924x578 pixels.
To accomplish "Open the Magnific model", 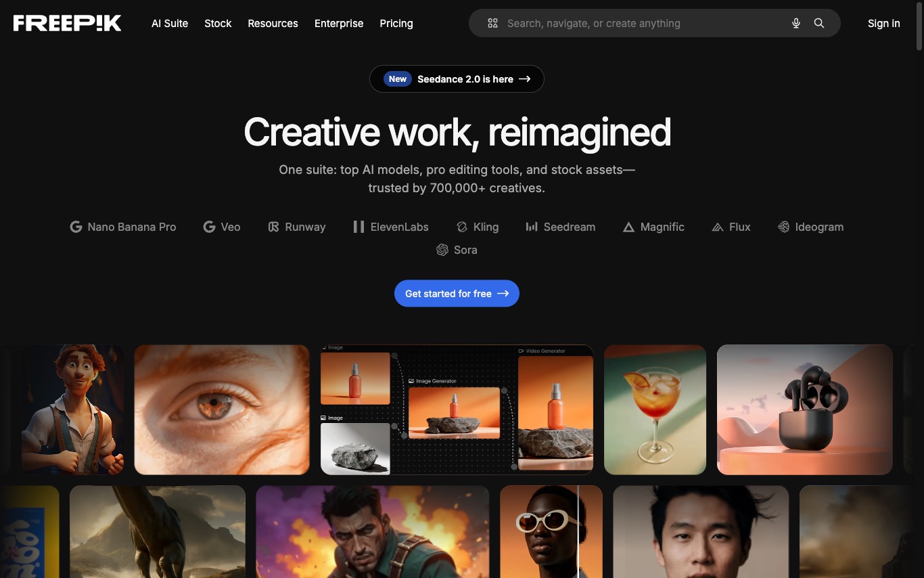I will pos(653,227).
